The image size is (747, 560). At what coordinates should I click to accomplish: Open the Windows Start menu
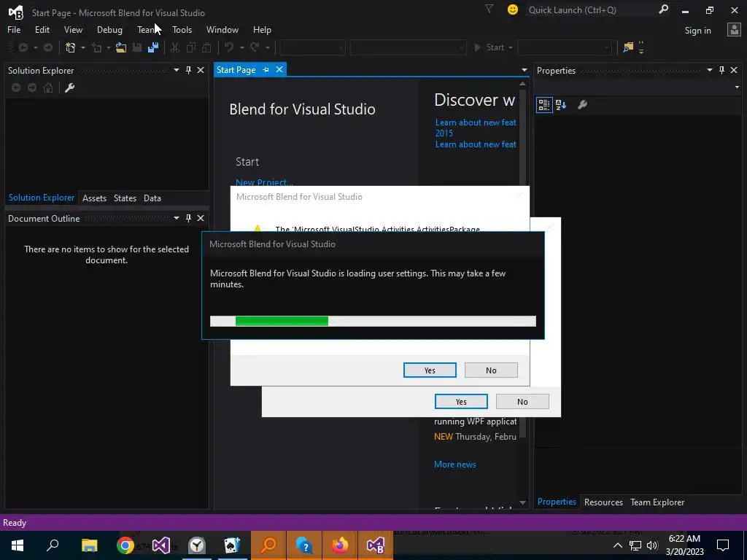[18, 545]
